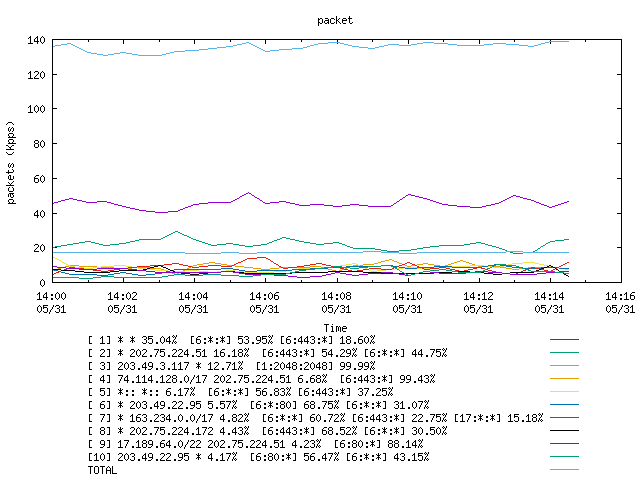Viewport: 640px width, 480px height.
Task: Select legend entry [ 4] 74.114.128.0/17
Action: [262, 379]
